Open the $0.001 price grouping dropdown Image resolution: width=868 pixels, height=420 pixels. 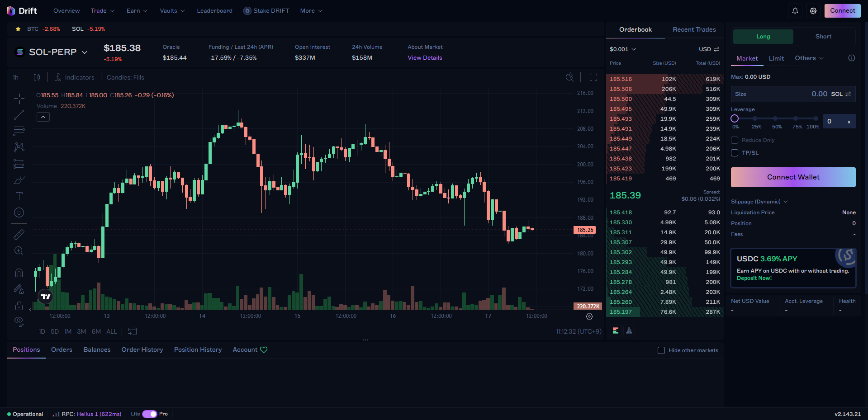click(x=622, y=49)
